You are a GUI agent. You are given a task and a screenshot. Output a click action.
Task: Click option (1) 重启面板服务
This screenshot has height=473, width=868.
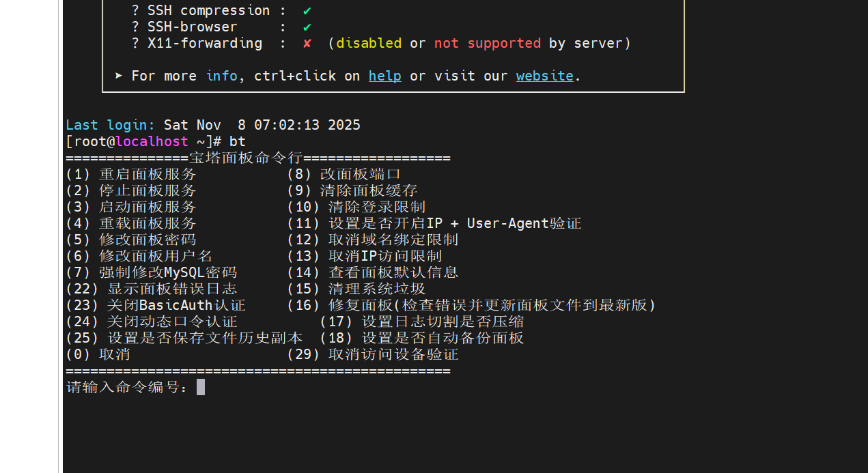coord(131,174)
